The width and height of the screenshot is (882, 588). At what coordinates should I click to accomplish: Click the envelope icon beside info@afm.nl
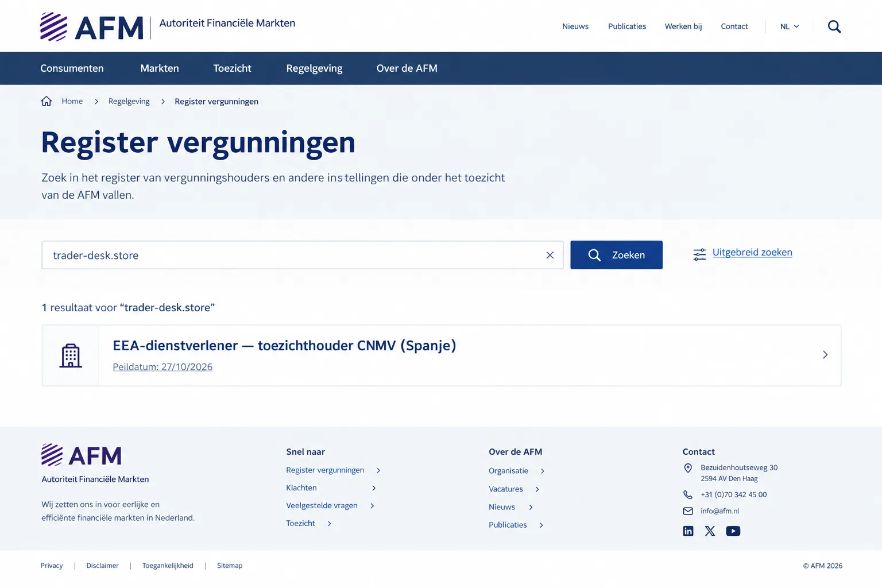(x=688, y=511)
